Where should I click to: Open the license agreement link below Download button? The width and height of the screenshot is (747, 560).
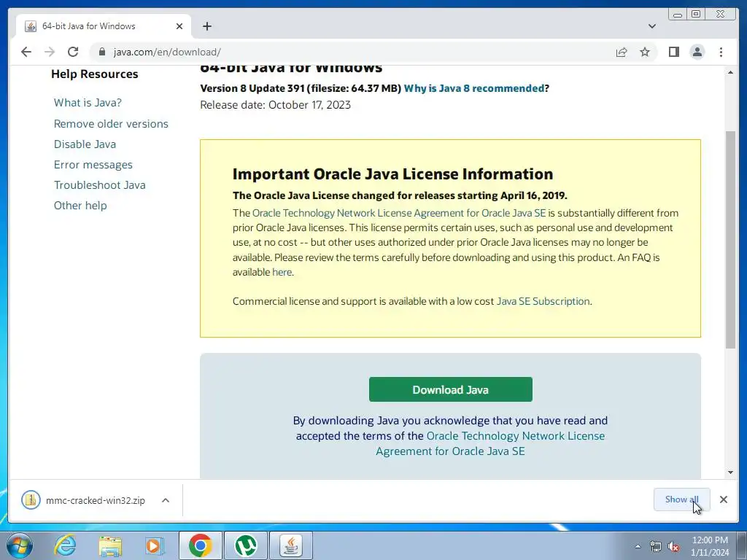(x=490, y=443)
